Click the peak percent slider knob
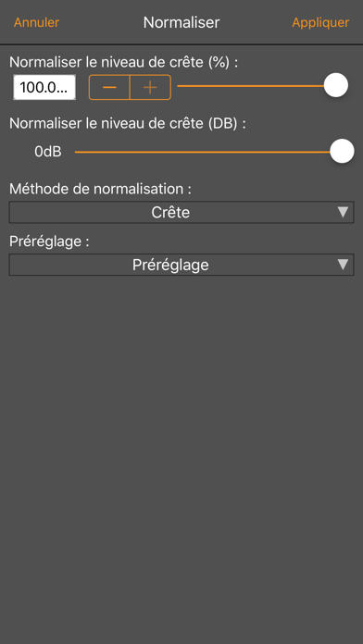Screen dimensions: 363x644 (336, 85)
